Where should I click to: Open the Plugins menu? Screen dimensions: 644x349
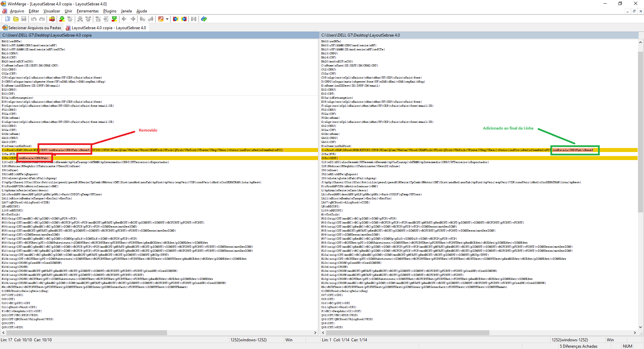(110, 11)
